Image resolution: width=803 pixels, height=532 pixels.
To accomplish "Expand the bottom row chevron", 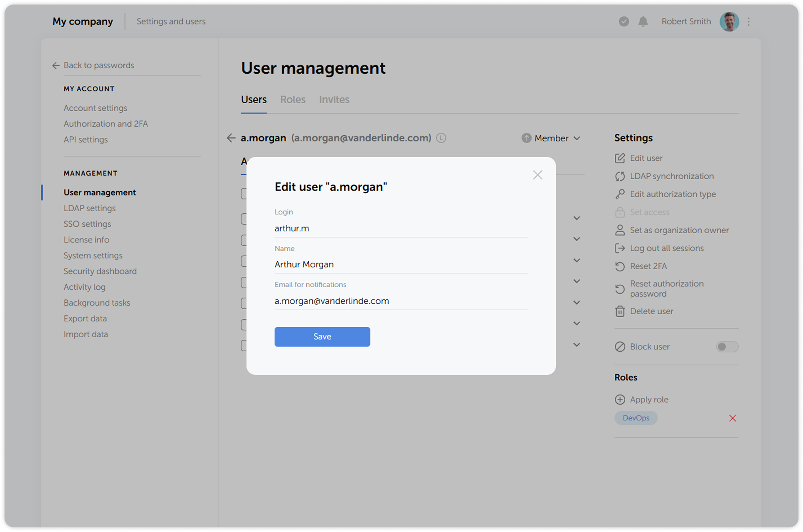I will click(x=577, y=344).
